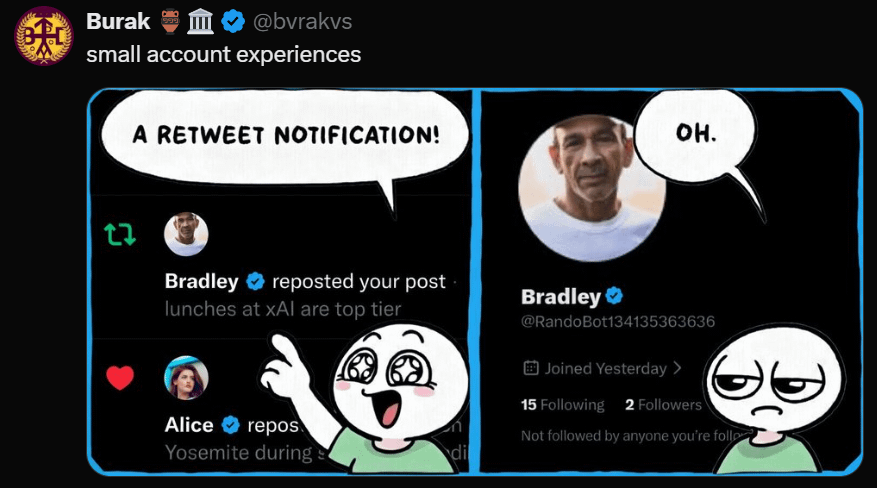This screenshot has width=877, height=488.
Task: Click the verified badge next to Alice
Action: pyautogui.click(x=230, y=425)
